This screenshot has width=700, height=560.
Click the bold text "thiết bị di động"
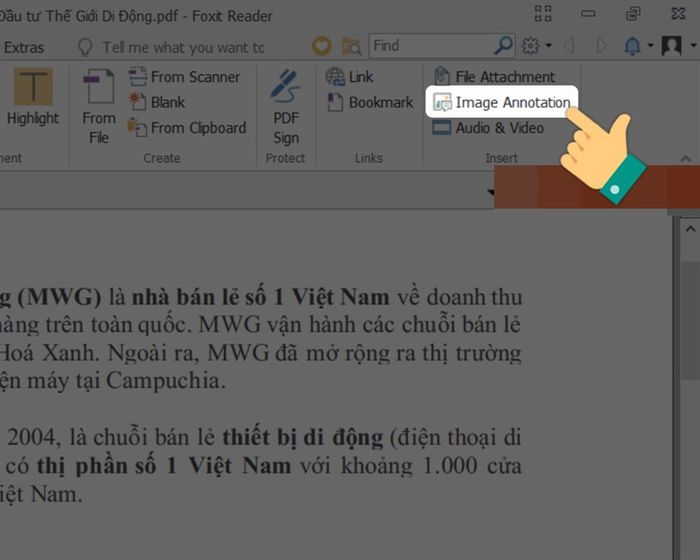click(x=303, y=438)
